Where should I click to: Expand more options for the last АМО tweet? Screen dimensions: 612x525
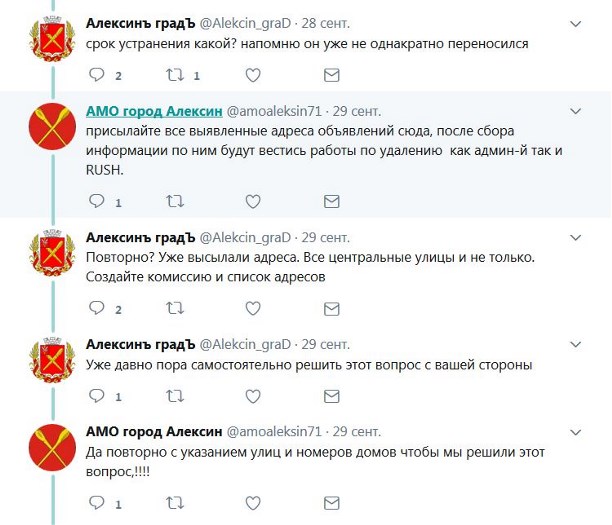click(x=576, y=432)
